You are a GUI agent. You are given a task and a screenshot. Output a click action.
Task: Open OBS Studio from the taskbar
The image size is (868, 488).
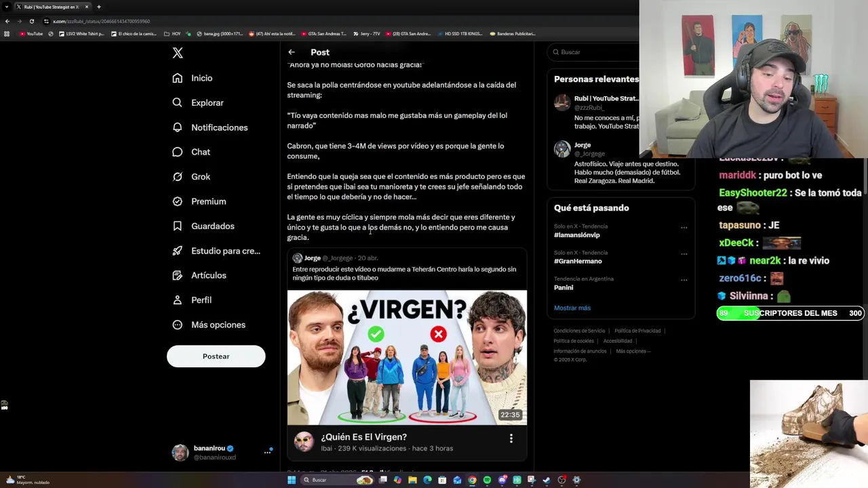tap(561, 480)
